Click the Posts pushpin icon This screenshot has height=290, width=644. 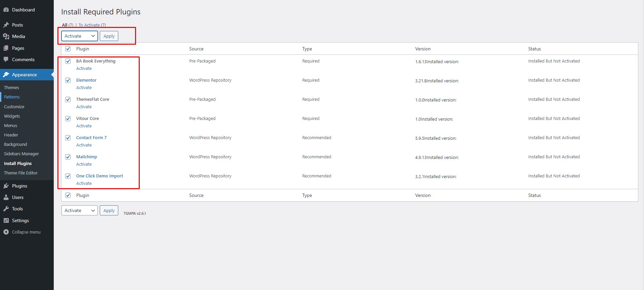tap(6, 25)
